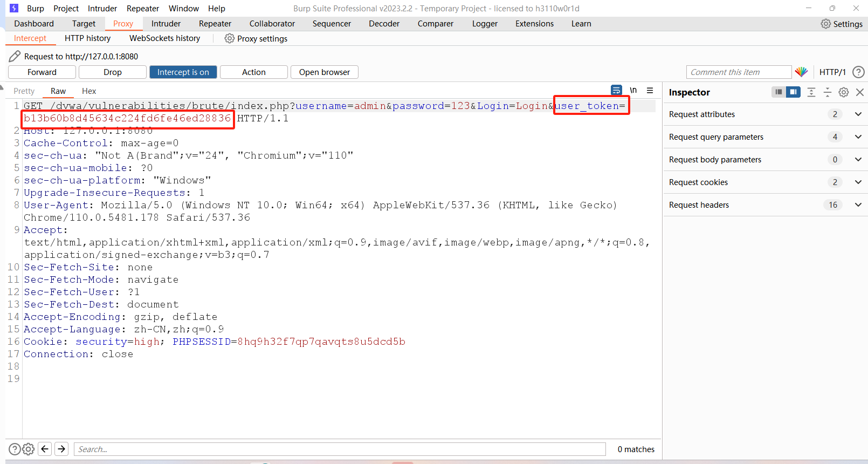The width and height of the screenshot is (868, 464).
Task: Switch to the Decoder tab
Action: 384,24
